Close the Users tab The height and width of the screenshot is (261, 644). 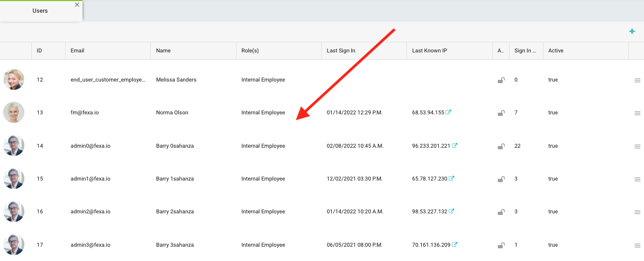pos(77,5)
